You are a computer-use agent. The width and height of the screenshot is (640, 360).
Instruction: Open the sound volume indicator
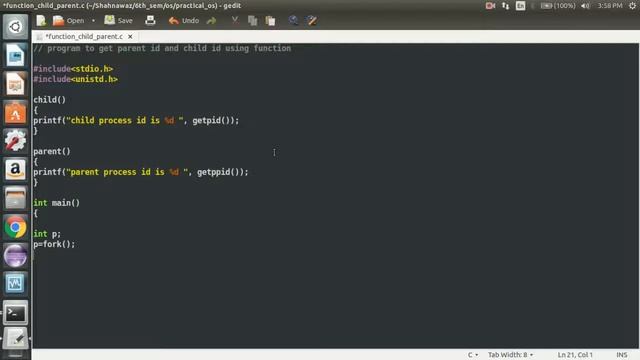pos(585,6)
